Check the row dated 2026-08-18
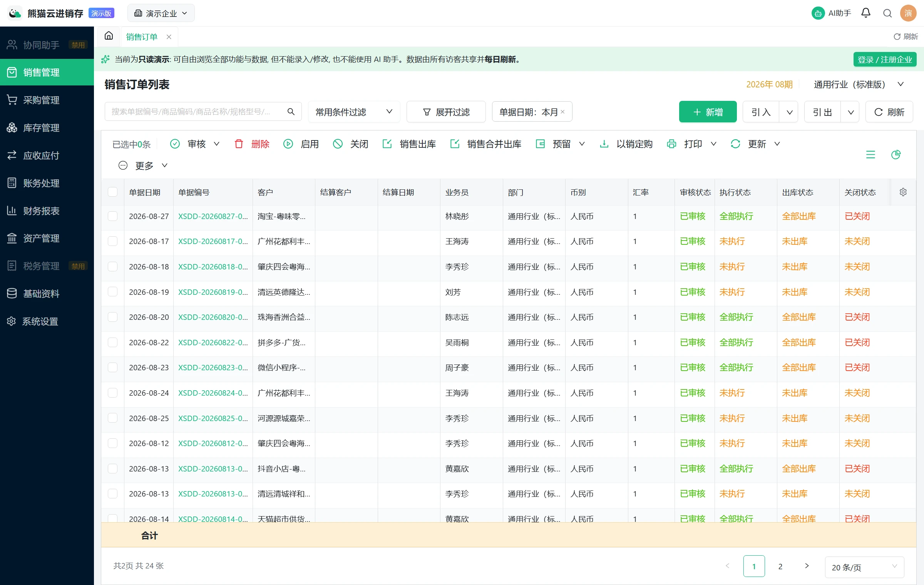 [113, 267]
